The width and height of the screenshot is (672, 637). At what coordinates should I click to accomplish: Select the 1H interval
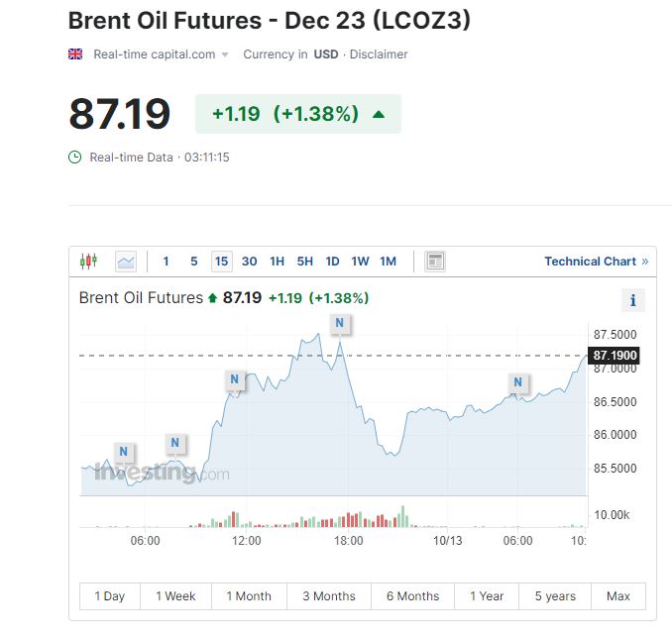coord(277,262)
